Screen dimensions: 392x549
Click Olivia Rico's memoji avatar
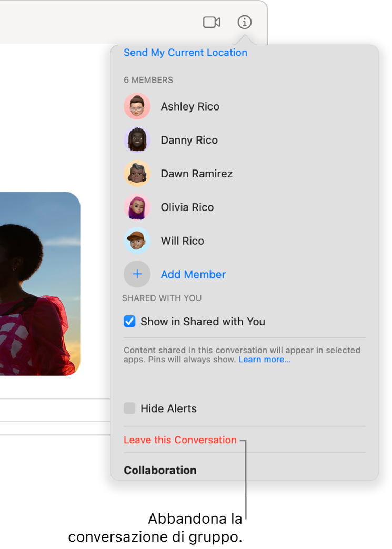(137, 207)
